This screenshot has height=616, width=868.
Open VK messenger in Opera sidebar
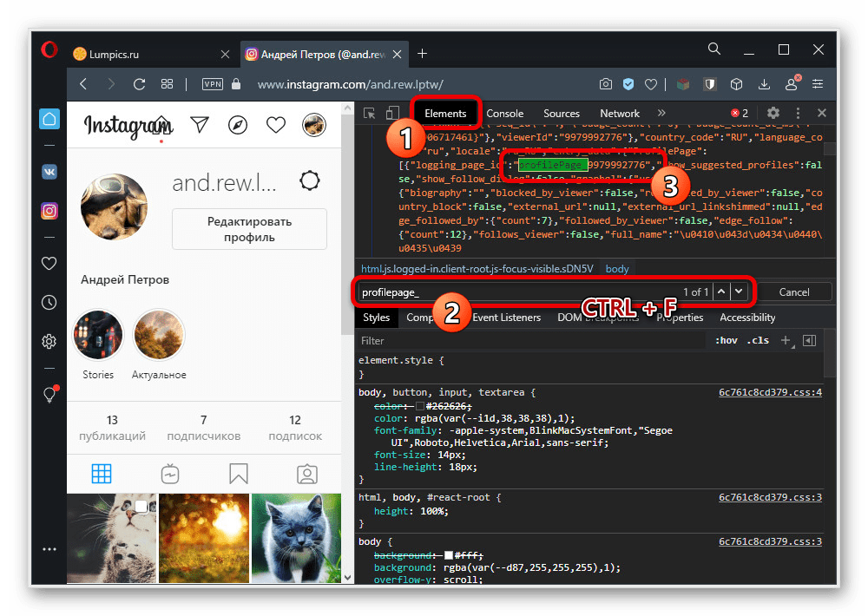[49, 171]
